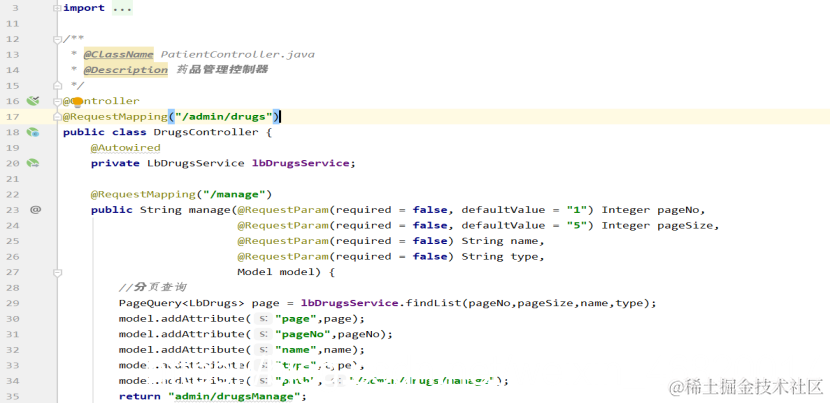830x403 pixels.
Task: Click the defaultValue "1" string
Action: (578, 210)
